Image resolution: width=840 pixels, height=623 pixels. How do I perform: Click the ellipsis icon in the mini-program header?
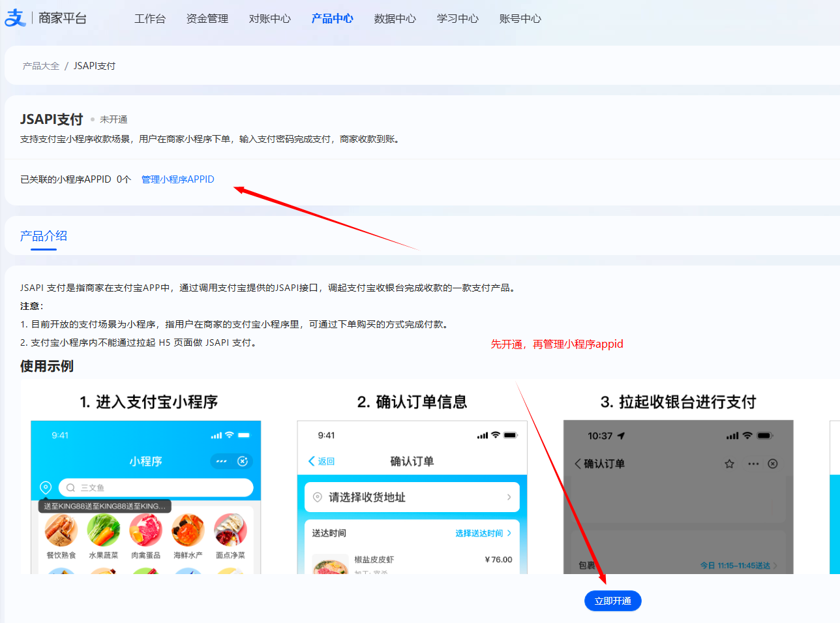[x=222, y=461]
